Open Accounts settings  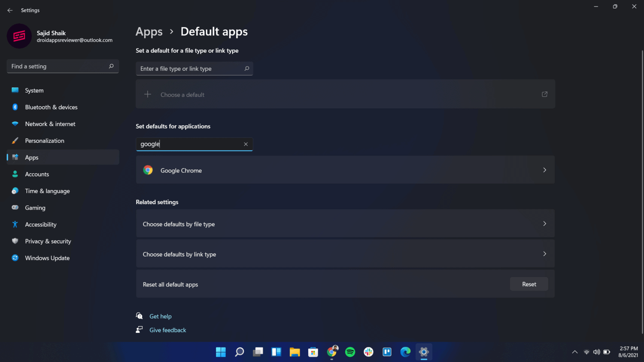point(63,174)
